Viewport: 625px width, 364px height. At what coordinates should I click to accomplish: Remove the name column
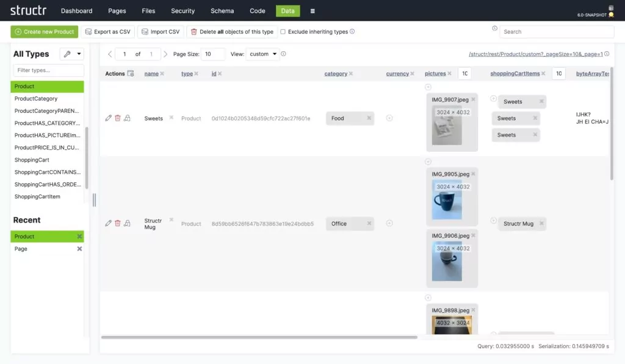[x=162, y=74]
